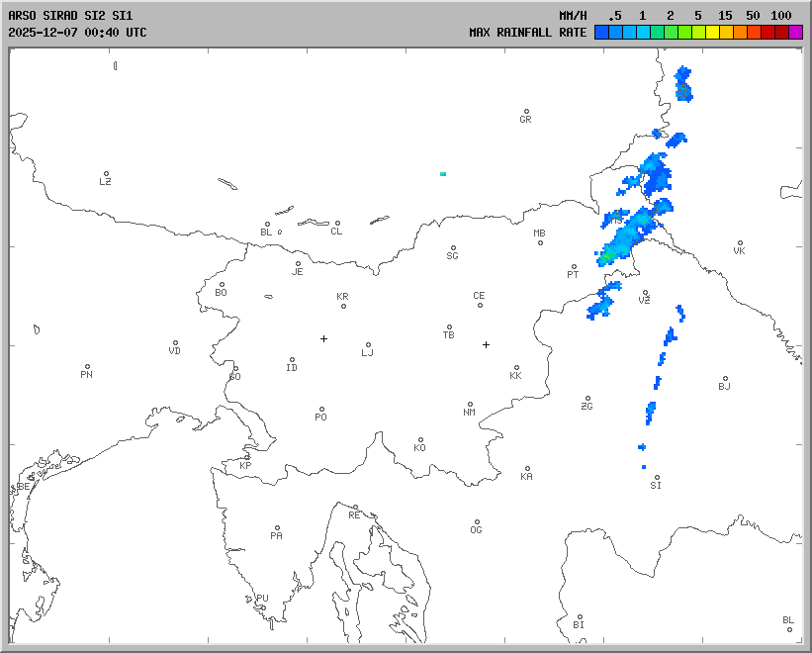Click the CE city marker
812x653 pixels.
point(480,304)
